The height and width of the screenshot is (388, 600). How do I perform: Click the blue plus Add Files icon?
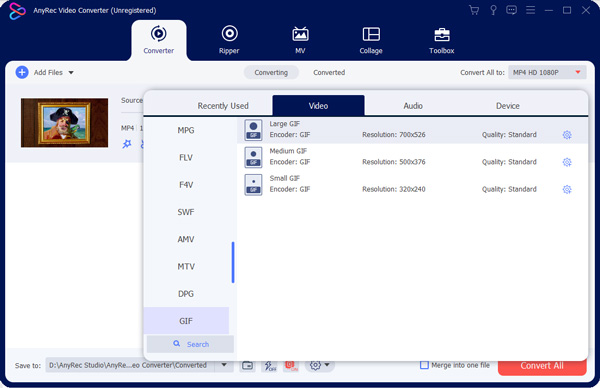pos(22,72)
